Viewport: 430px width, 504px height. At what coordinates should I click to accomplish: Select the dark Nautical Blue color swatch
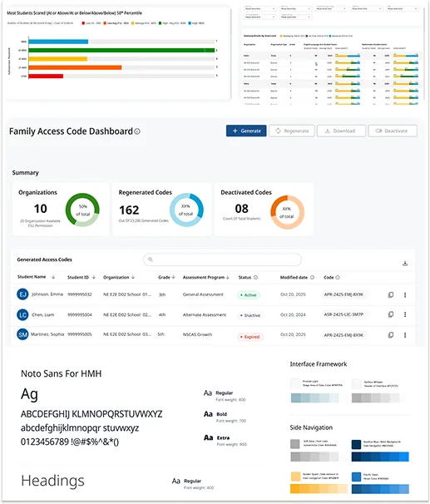coord(356,444)
